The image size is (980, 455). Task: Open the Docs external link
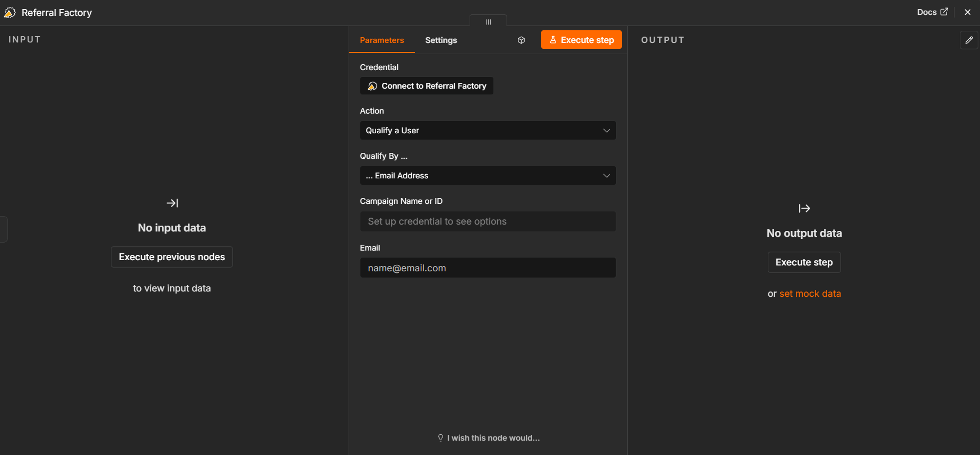click(932, 12)
